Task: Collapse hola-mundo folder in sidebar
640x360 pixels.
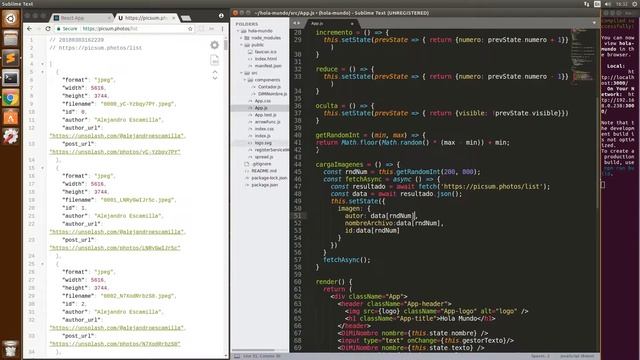Action: coord(238,31)
